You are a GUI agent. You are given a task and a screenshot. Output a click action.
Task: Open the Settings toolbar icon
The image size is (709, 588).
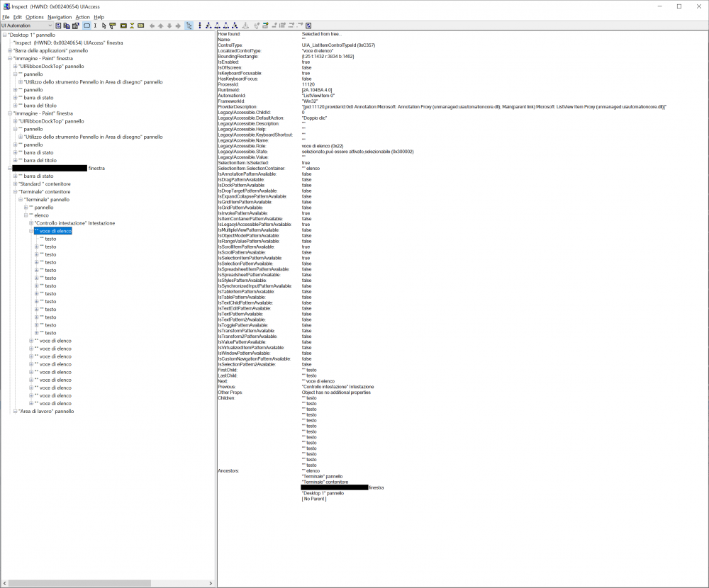(x=76, y=26)
